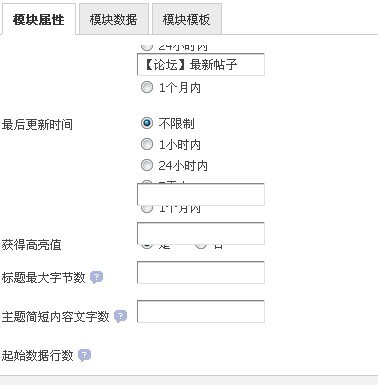Click the 最后更新时间 label

click(x=37, y=125)
